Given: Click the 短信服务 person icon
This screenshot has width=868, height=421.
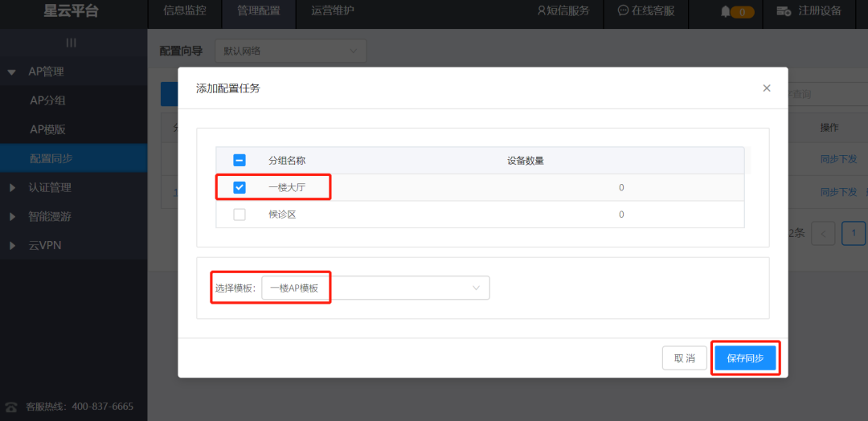Looking at the screenshot, I should (x=542, y=10).
